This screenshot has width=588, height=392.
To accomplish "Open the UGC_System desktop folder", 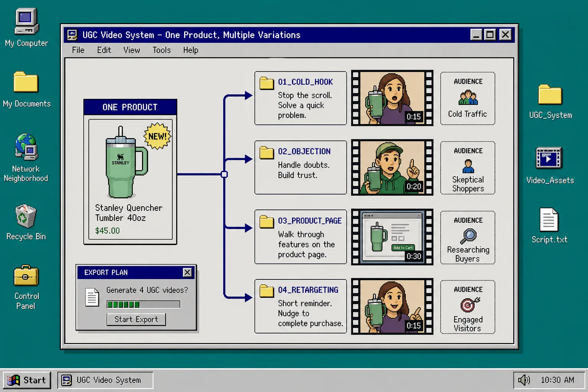I will click(550, 95).
